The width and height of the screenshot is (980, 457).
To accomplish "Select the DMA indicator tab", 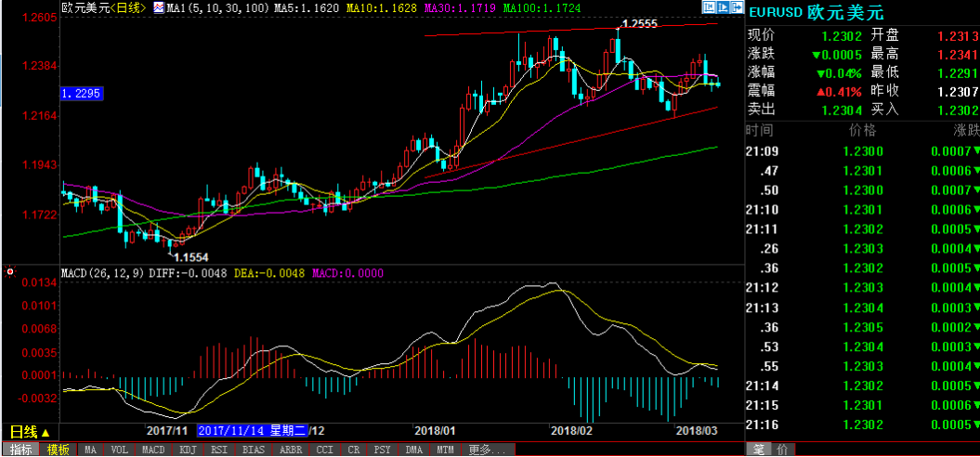I will [x=413, y=450].
